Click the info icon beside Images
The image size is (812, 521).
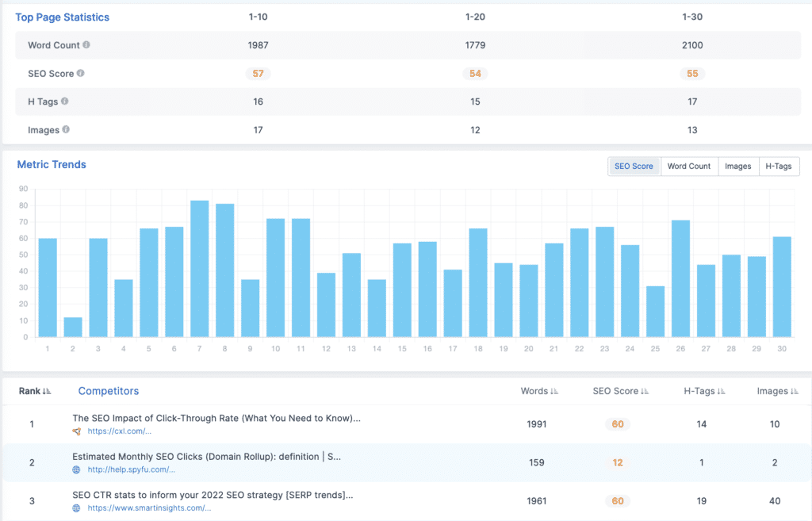pyautogui.click(x=66, y=130)
